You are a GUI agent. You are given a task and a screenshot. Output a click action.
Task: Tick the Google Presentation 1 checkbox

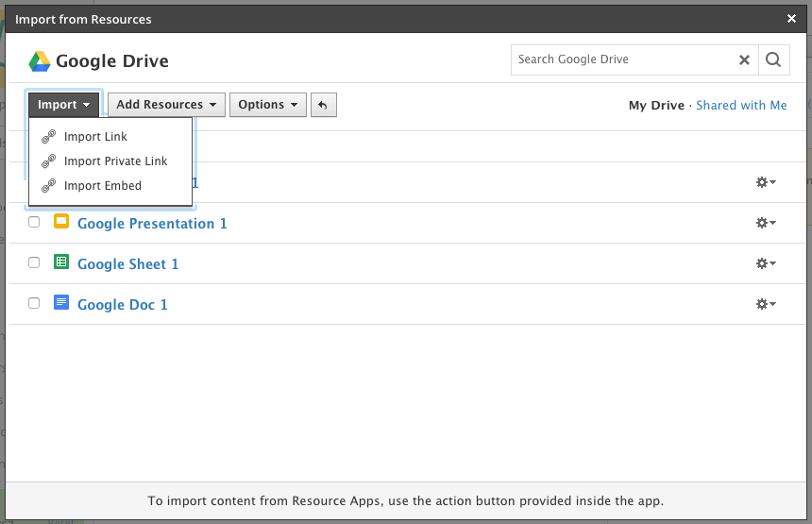(x=34, y=222)
